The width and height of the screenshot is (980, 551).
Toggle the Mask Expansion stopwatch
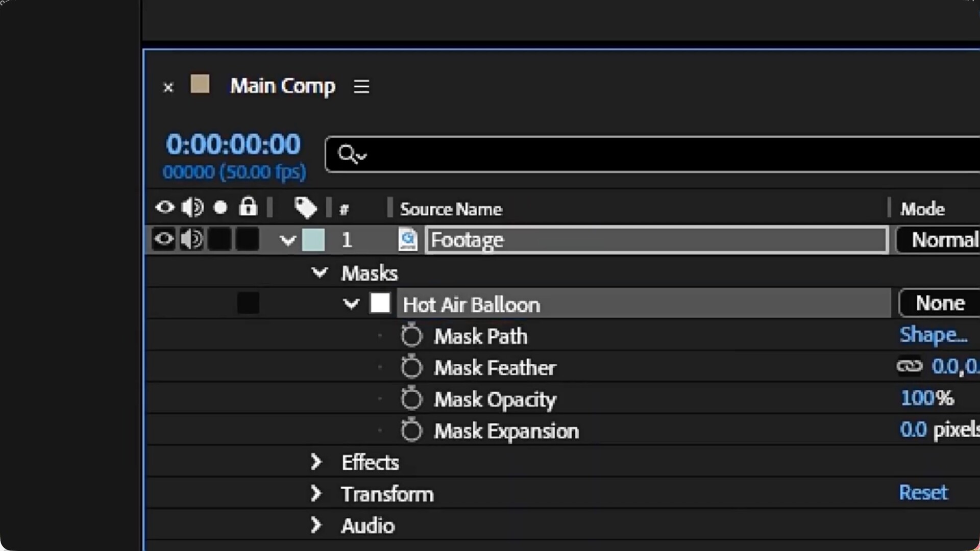tap(411, 431)
